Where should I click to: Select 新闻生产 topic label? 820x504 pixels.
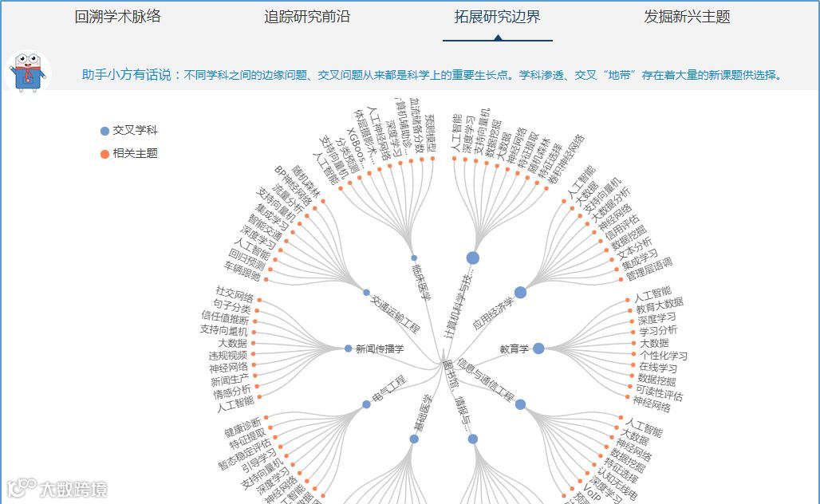click(x=230, y=380)
